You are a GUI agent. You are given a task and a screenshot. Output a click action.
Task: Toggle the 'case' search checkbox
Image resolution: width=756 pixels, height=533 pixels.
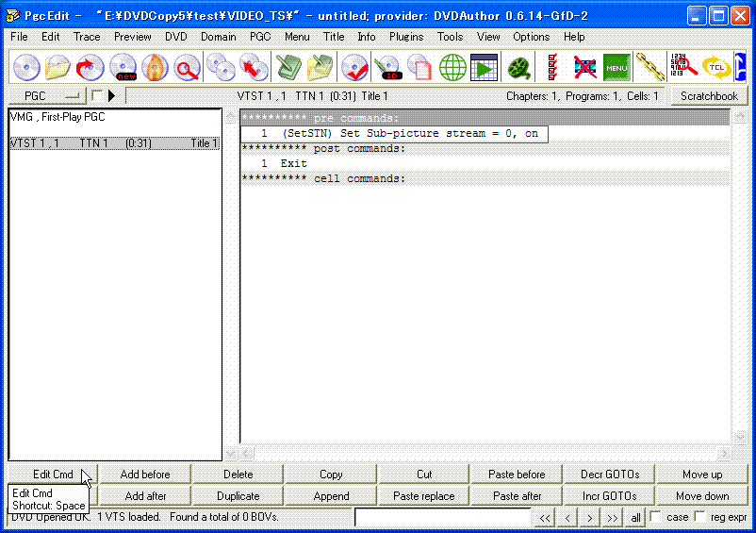pos(656,517)
